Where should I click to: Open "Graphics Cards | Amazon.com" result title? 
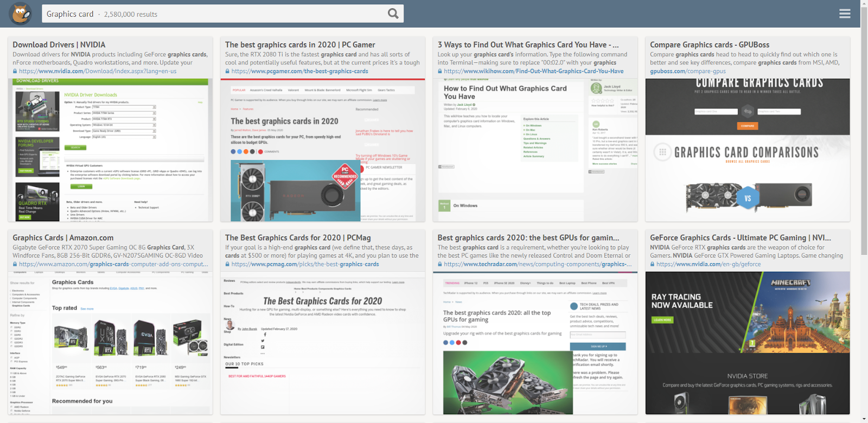(x=63, y=238)
